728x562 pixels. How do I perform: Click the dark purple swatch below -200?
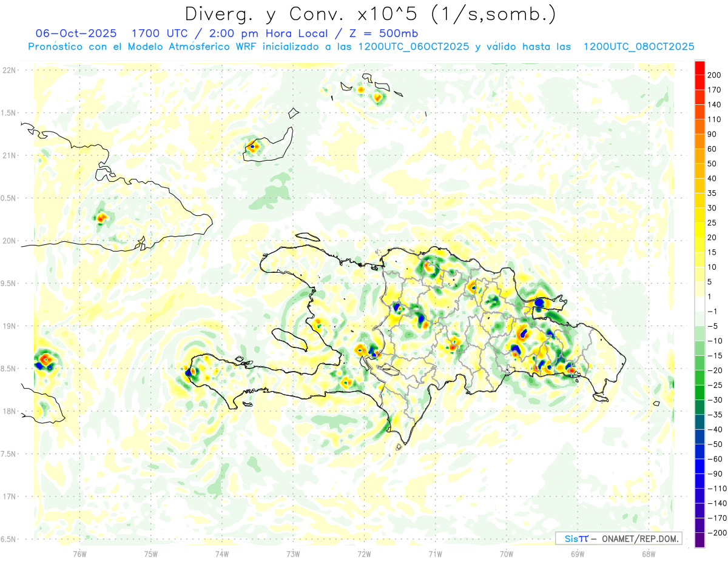click(699, 540)
